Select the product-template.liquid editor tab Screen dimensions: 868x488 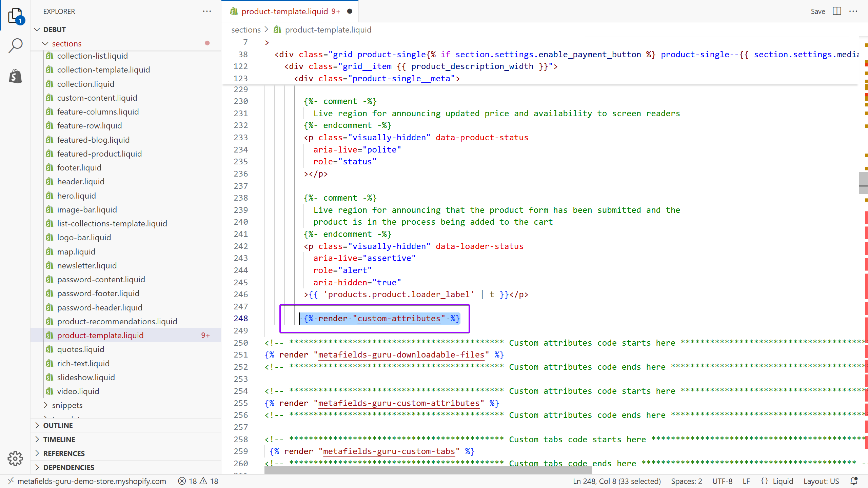pos(285,11)
